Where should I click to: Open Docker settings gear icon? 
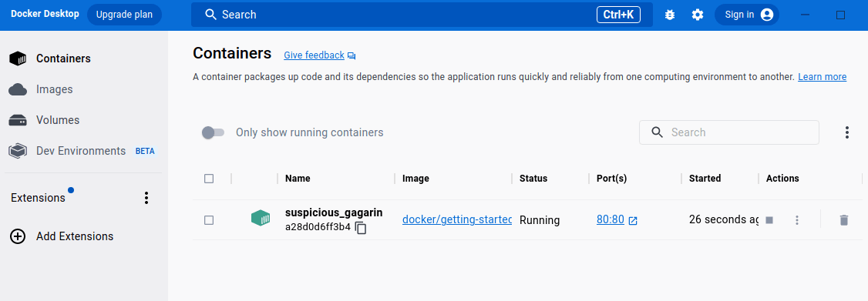click(698, 15)
